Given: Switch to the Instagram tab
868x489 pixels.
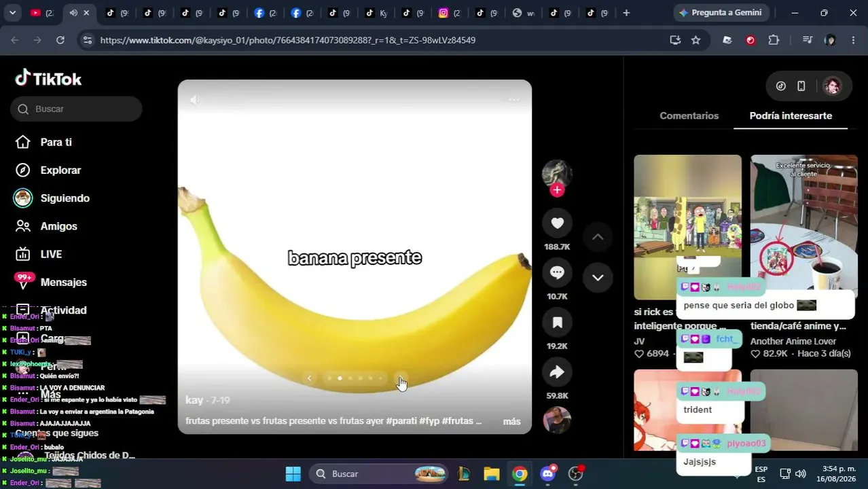Looking at the screenshot, I should click(450, 13).
